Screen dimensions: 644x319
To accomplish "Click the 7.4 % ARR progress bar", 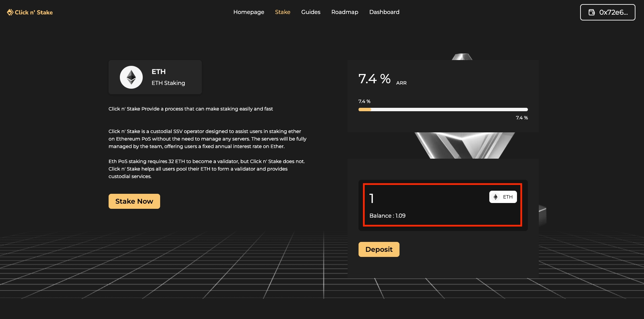I will (x=443, y=110).
